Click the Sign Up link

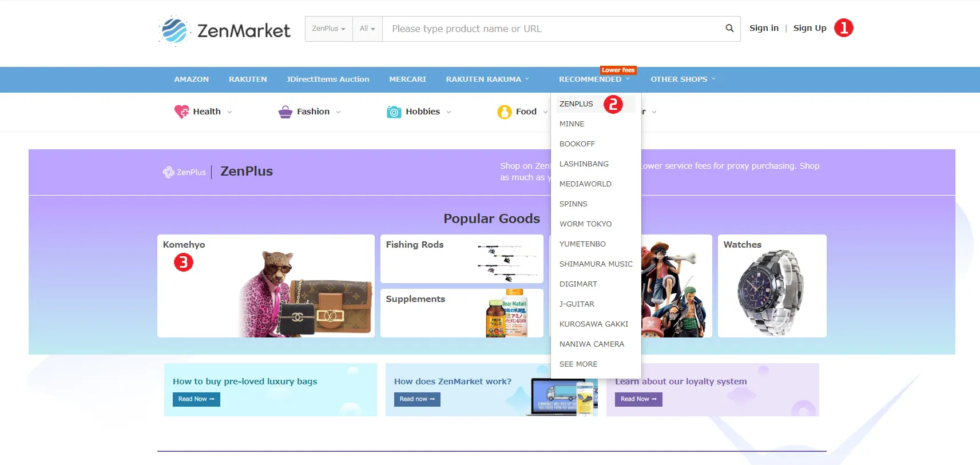pos(810,28)
